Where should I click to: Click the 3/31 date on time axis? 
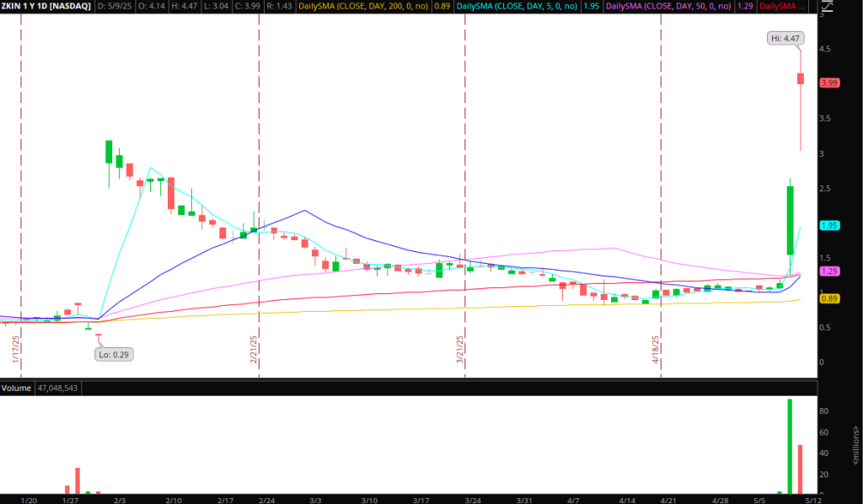(x=524, y=500)
